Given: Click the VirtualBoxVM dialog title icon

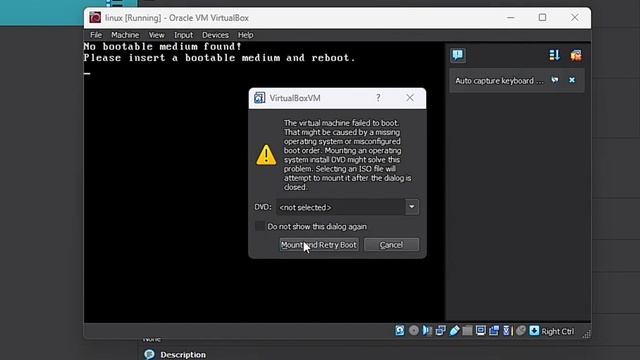Looking at the screenshot, I should click(x=259, y=98).
